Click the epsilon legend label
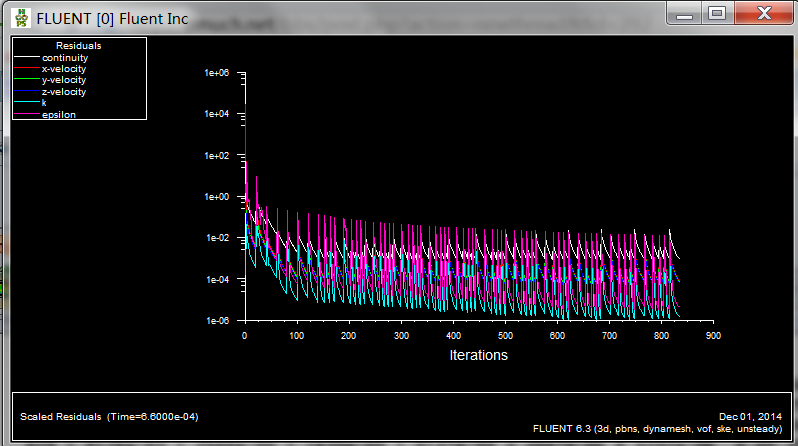This screenshot has height=446, width=798. coord(59,115)
